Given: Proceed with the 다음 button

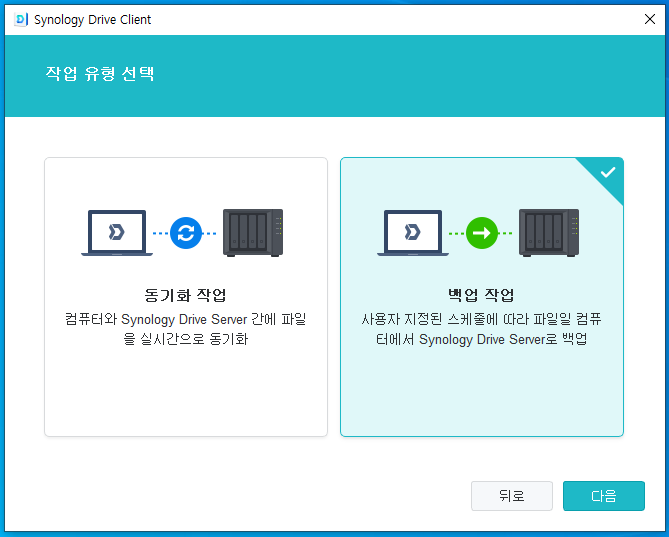Looking at the screenshot, I should click(604, 496).
